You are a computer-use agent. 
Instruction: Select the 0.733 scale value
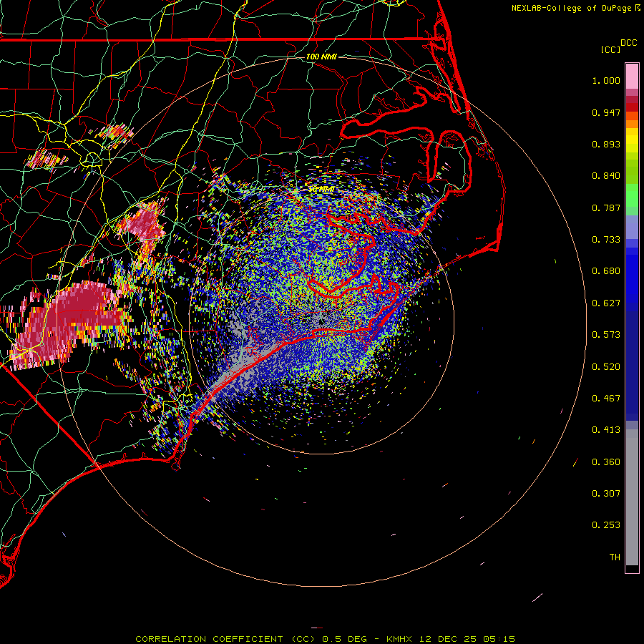pyautogui.click(x=606, y=240)
